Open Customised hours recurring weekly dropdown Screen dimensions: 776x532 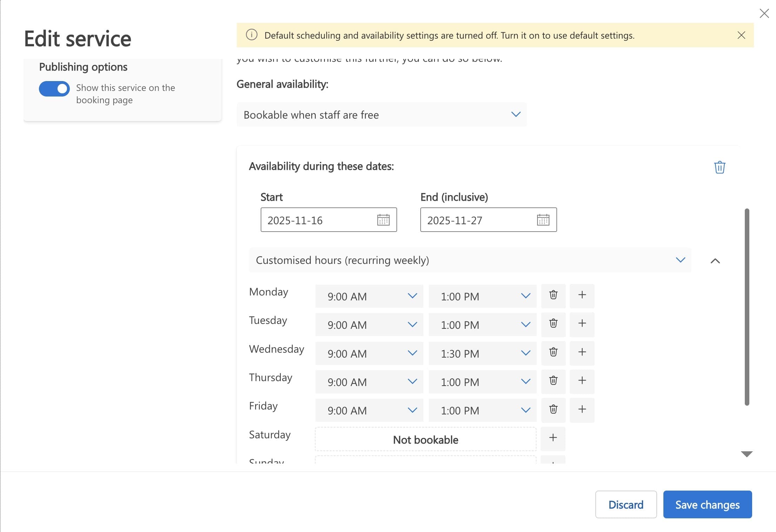pyautogui.click(x=470, y=260)
